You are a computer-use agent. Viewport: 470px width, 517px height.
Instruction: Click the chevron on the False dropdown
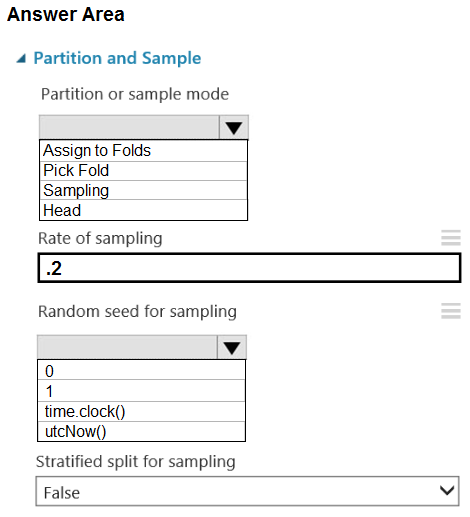(447, 490)
